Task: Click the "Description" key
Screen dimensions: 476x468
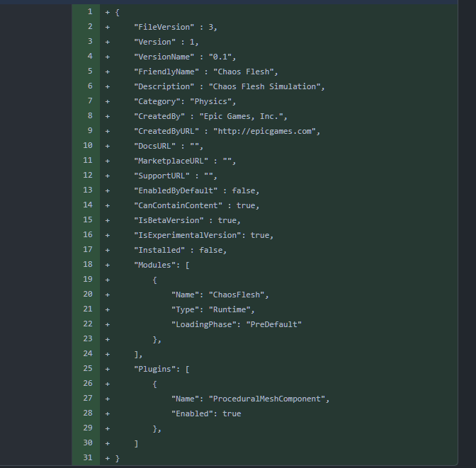Action: [164, 86]
